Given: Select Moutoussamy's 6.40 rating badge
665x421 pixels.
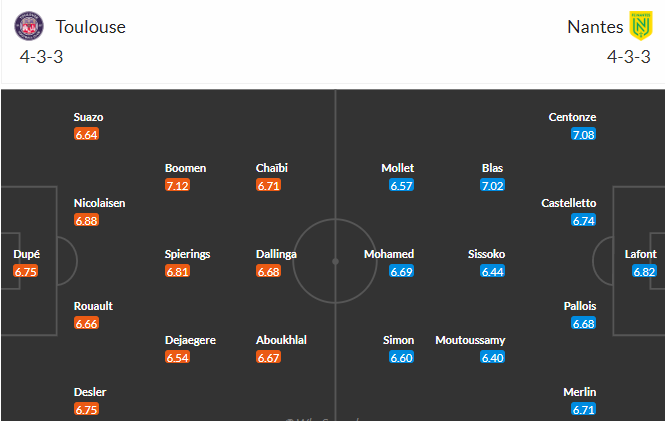Looking at the screenshot, I should tap(492, 357).
